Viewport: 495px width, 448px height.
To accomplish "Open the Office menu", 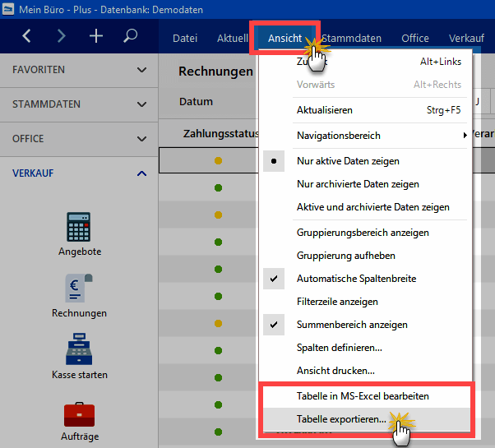I will [x=414, y=38].
